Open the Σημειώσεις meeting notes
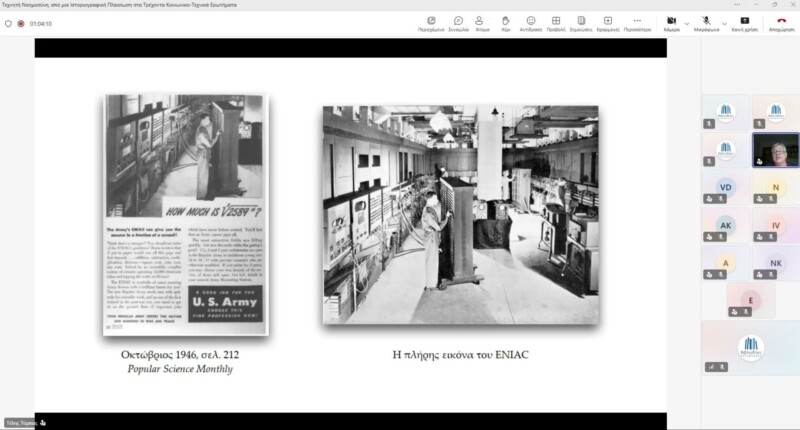Viewport: 800px width, 430px height. point(581,23)
